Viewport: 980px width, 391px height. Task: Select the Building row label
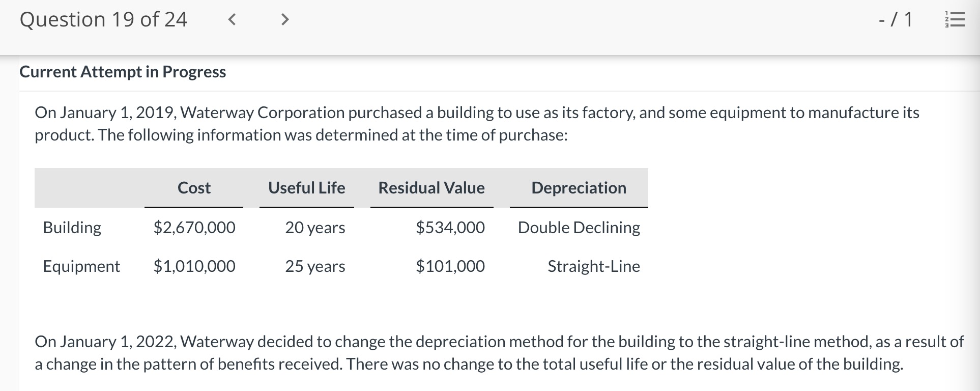tap(72, 227)
